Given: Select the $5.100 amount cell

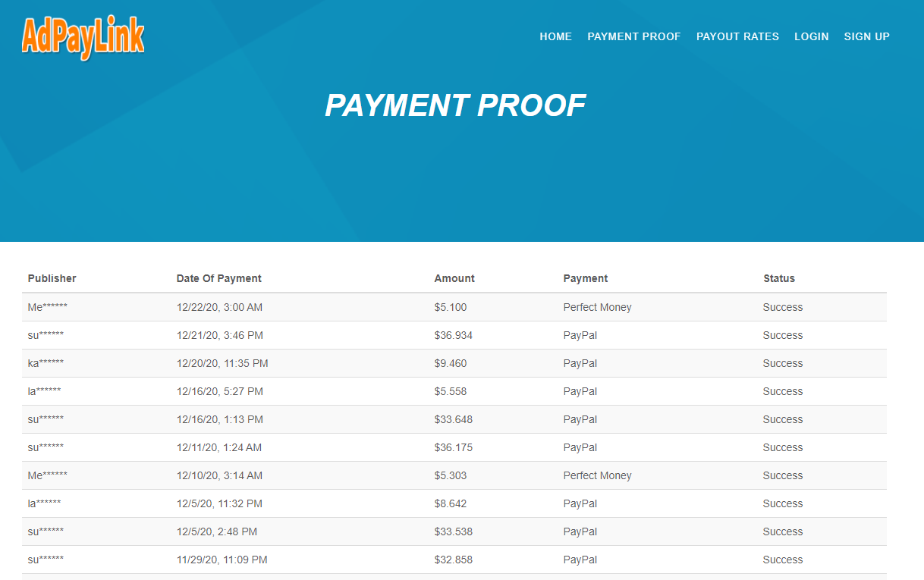Looking at the screenshot, I should [x=450, y=307].
